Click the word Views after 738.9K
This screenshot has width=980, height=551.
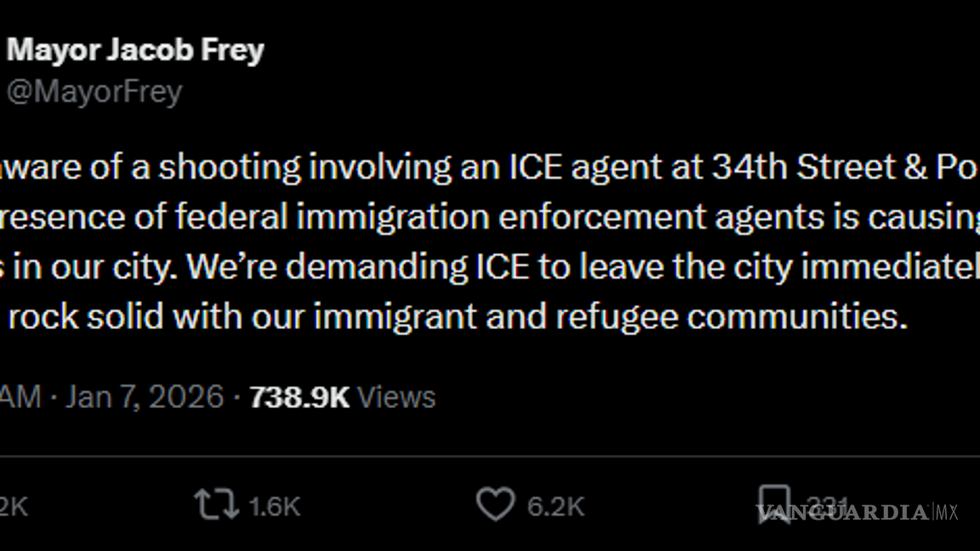[396, 397]
